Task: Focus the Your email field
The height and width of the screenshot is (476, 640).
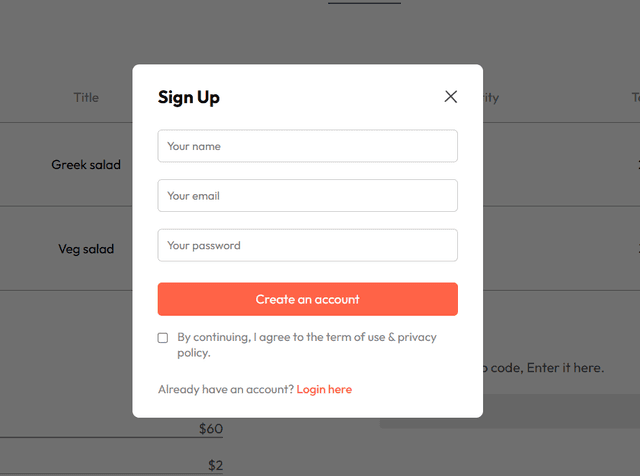Action: click(307, 196)
